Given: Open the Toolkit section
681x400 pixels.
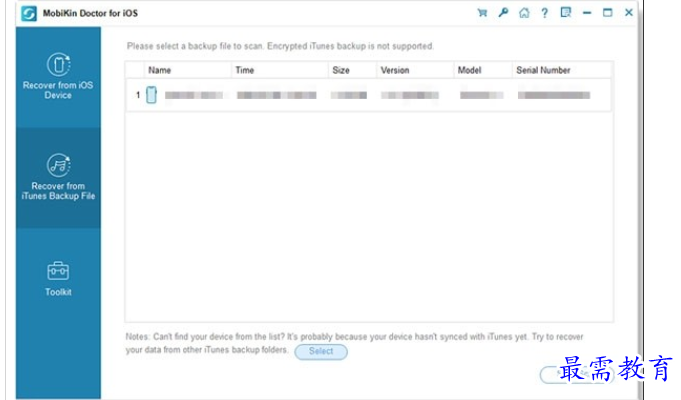Looking at the screenshot, I should tap(58, 279).
